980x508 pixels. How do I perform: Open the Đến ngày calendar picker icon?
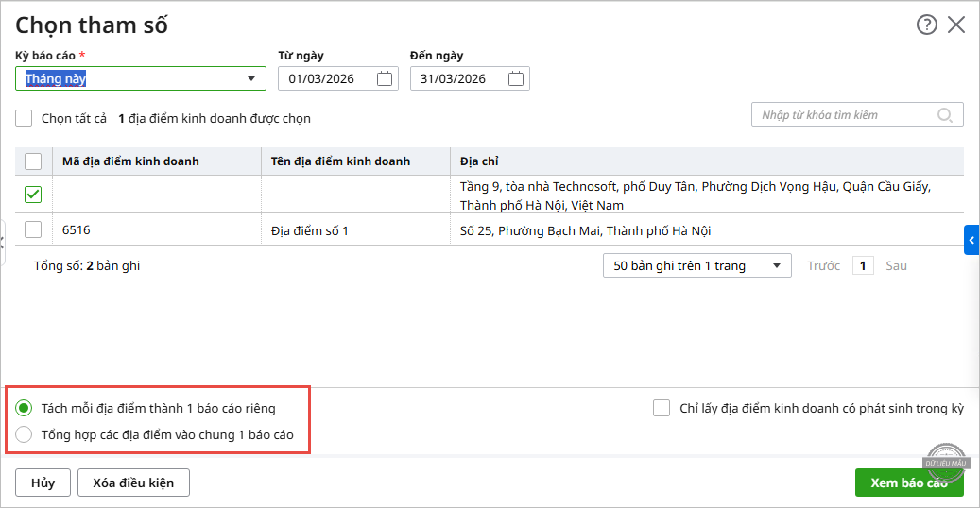[x=516, y=79]
